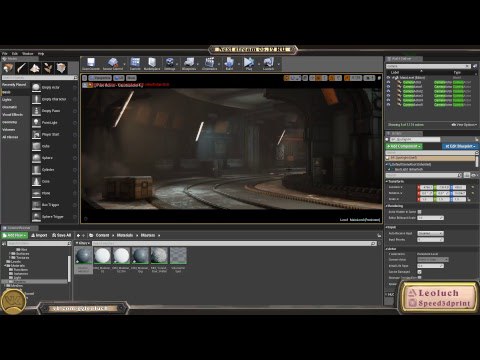Click the blue Edit Blueprint button

tap(460, 146)
